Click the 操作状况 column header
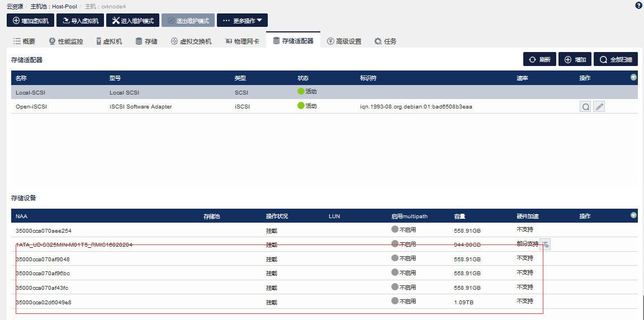The height and width of the screenshot is (320, 644). coord(277,216)
